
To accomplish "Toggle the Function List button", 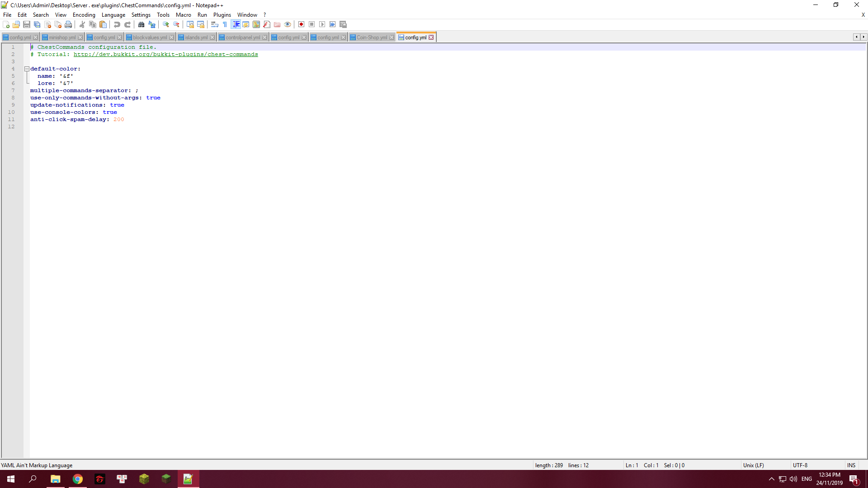I will (267, 24).
